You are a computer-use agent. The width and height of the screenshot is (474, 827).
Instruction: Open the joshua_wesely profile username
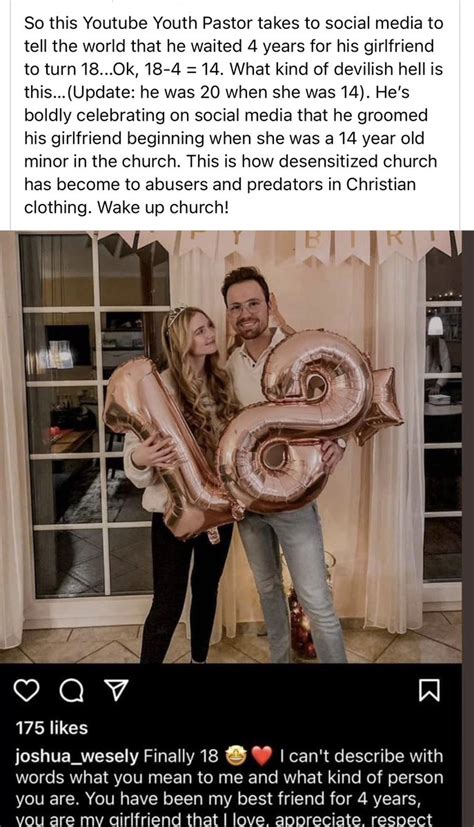pos(77,756)
